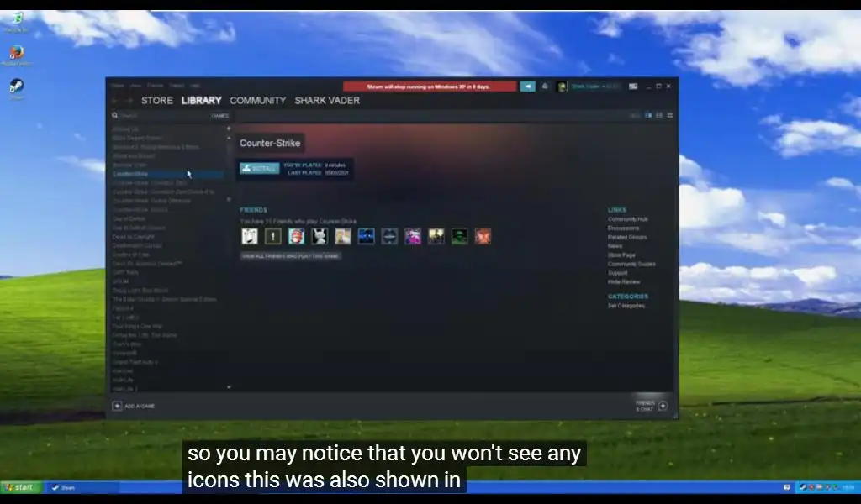Image resolution: width=861 pixels, height=504 pixels.
Task: Open friend avatar with white rabbit figure
Action: tap(320, 236)
